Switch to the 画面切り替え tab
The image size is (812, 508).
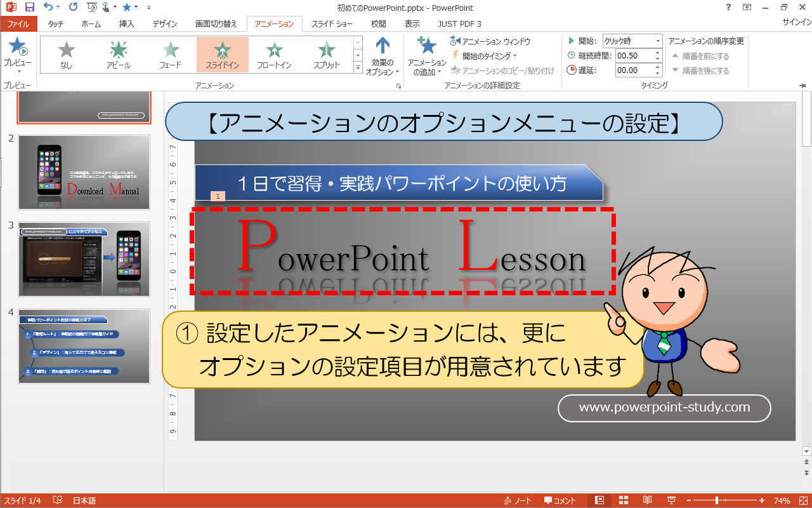[216, 24]
